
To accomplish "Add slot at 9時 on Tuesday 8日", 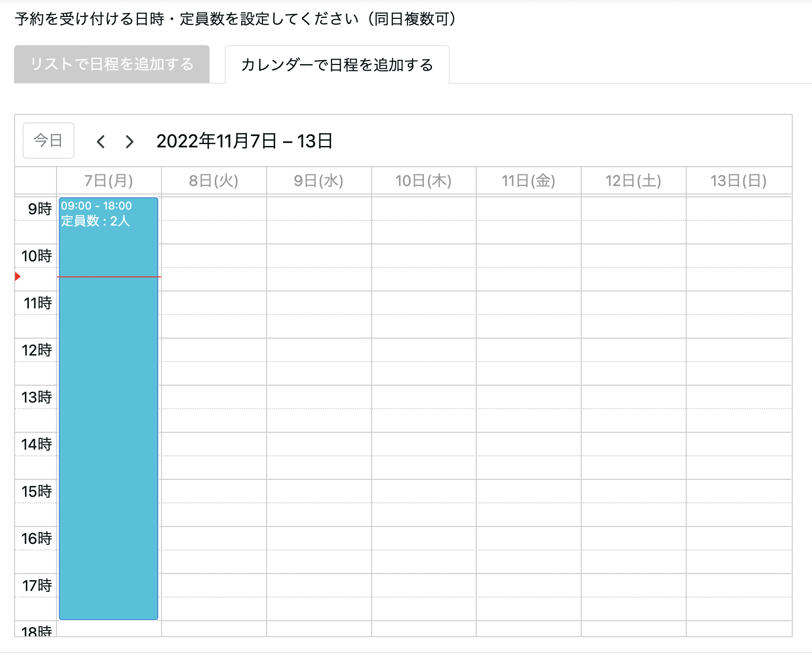I will 214,209.
